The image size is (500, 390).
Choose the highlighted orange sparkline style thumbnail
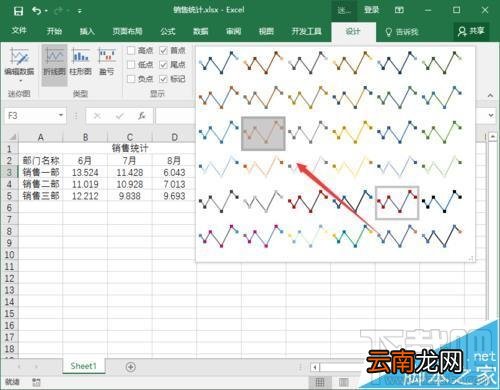(x=263, y=133)
